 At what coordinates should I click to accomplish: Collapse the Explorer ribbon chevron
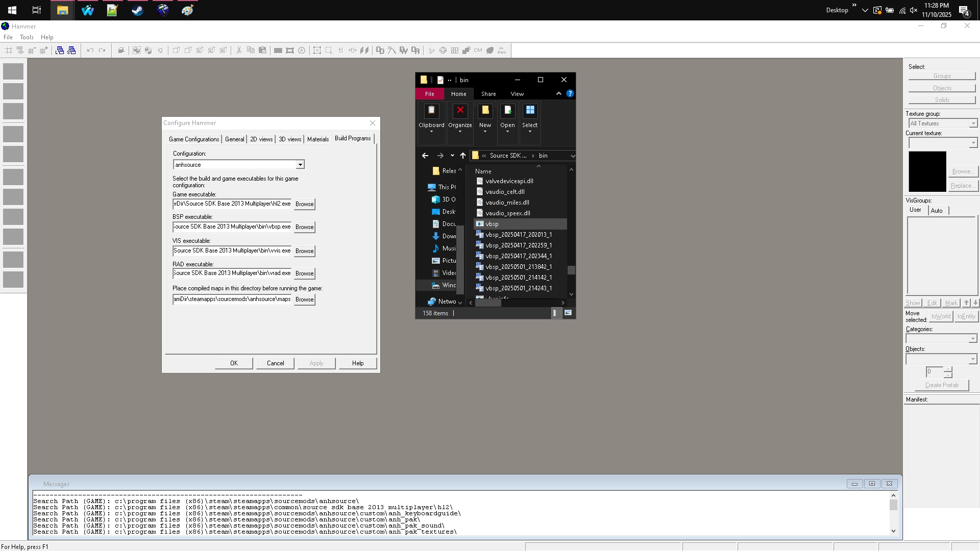pyautogui.click(x=559, y=94)
